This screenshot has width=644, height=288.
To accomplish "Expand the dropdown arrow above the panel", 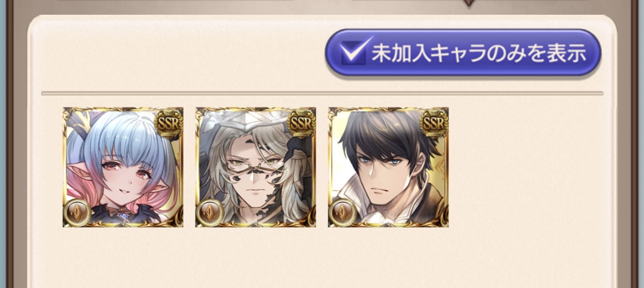I will coord(469,3).
